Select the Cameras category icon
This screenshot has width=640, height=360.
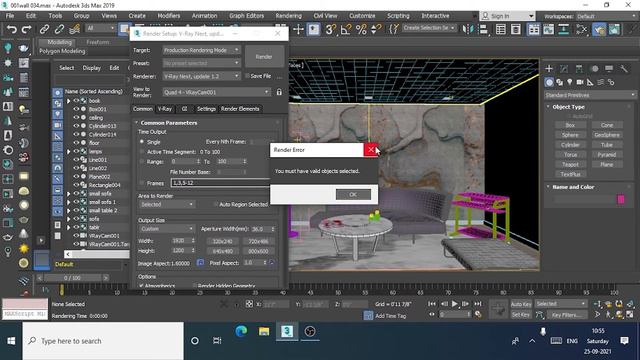coord(580,82)
